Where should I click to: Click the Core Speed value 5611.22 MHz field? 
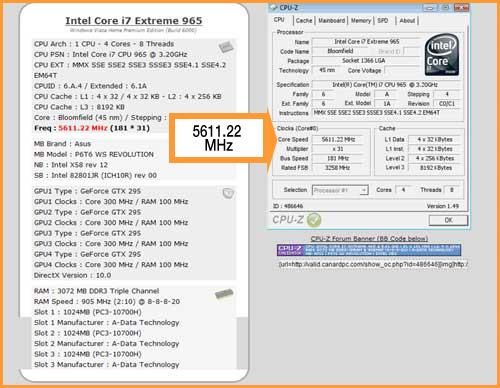(x=338, y=140)
